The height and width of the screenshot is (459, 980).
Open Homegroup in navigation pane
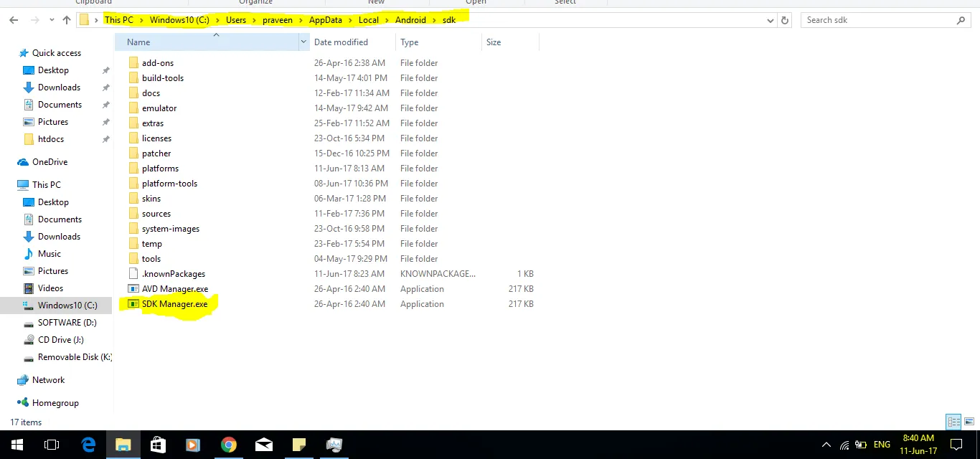(x=55, y=403)
